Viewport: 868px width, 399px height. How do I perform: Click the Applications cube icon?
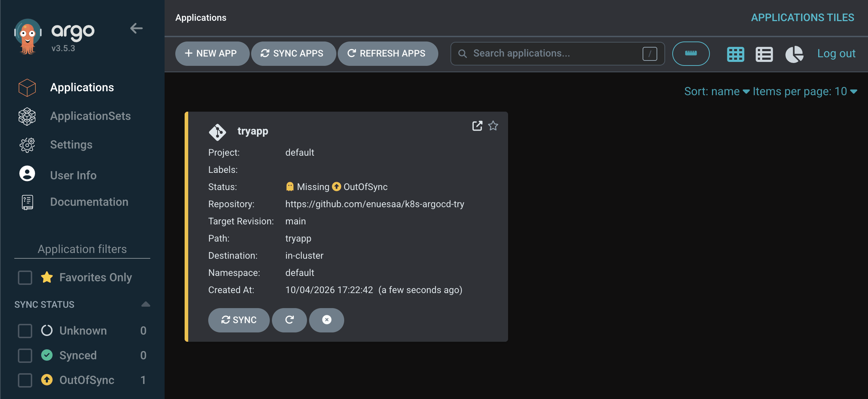click(x=27, y=88)
